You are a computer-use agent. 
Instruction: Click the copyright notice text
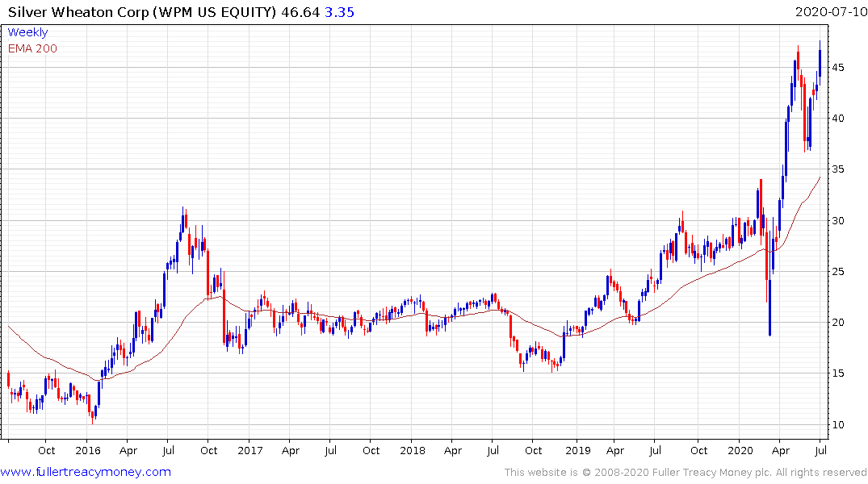[686, 473]
